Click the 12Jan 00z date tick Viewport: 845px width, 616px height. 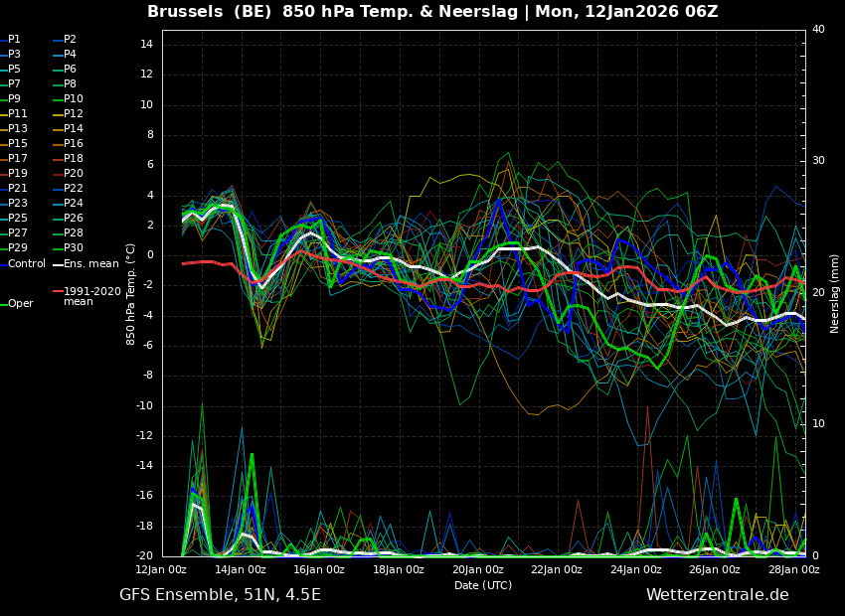tap(162, 569)
